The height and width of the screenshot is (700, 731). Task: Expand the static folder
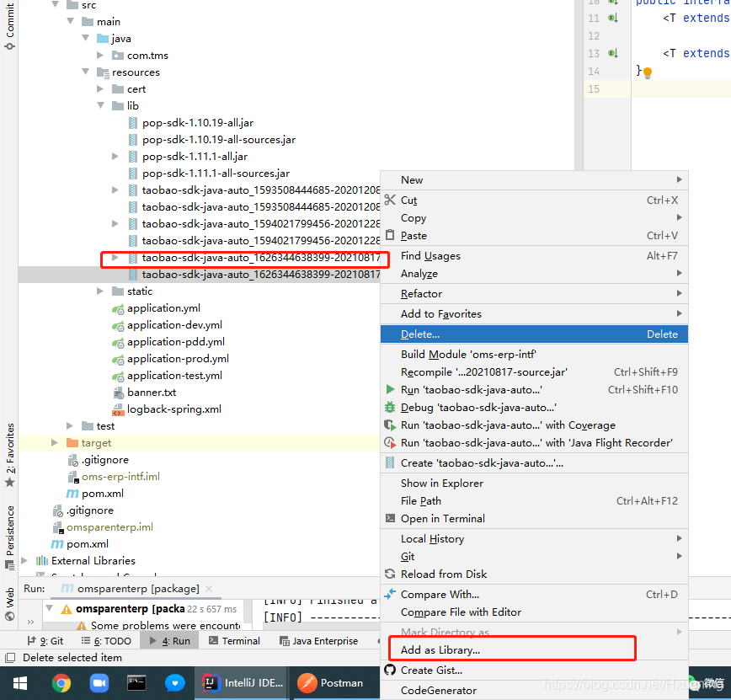(100, 291)
